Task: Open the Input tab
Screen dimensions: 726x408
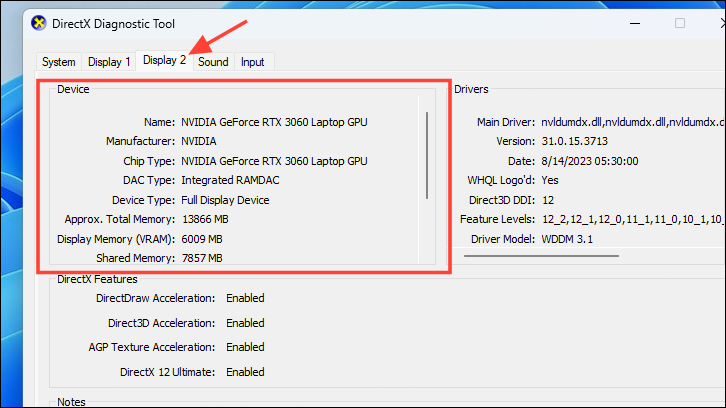Action: pos(252,62)
